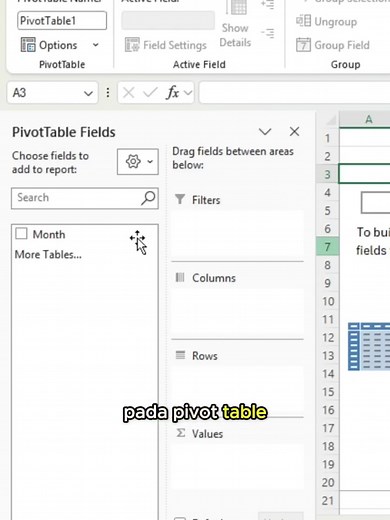Click the select-all corner triangle

(330, 119)
